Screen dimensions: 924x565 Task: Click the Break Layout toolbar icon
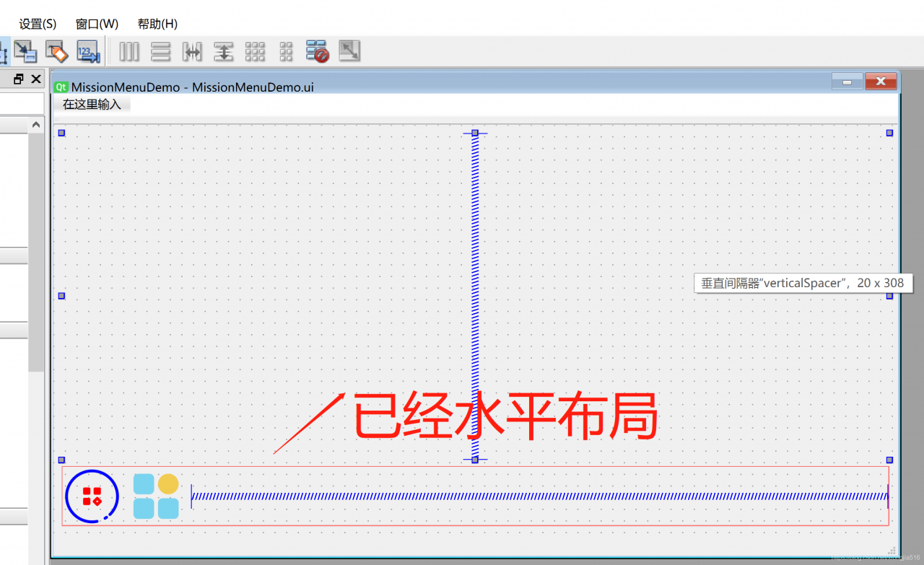pos(318,51)
